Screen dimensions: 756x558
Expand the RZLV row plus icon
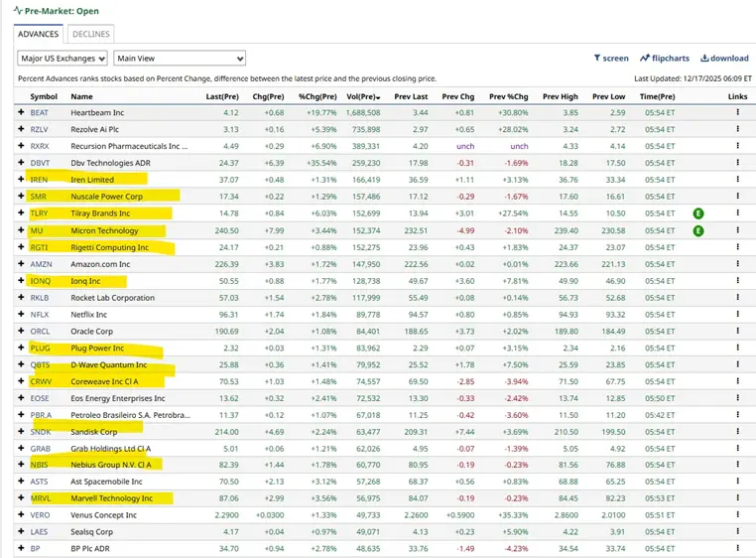click(21, 129)
